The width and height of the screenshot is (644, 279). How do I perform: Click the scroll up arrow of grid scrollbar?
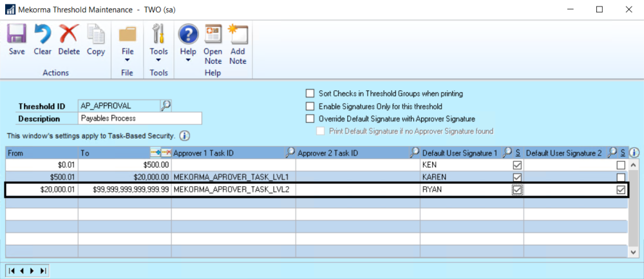(x=634, y=165)
